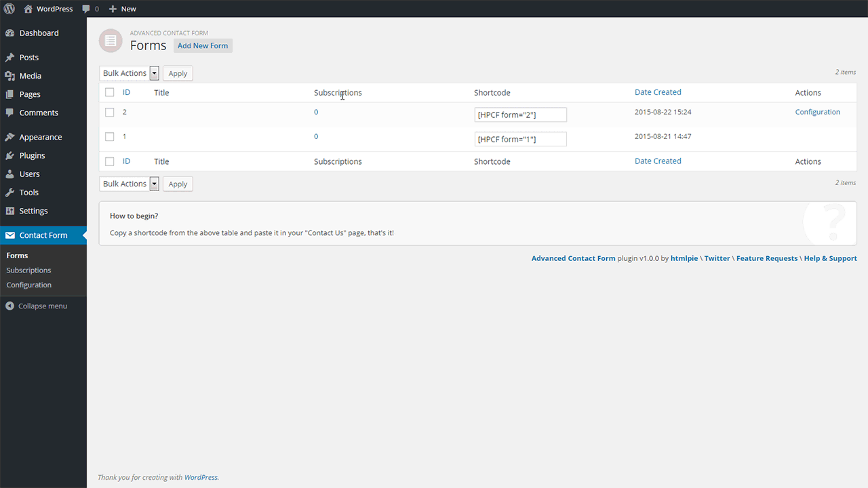Screen dimensions: 868x488
Task: Open the Help & Support link
Action: pos(831,258)
